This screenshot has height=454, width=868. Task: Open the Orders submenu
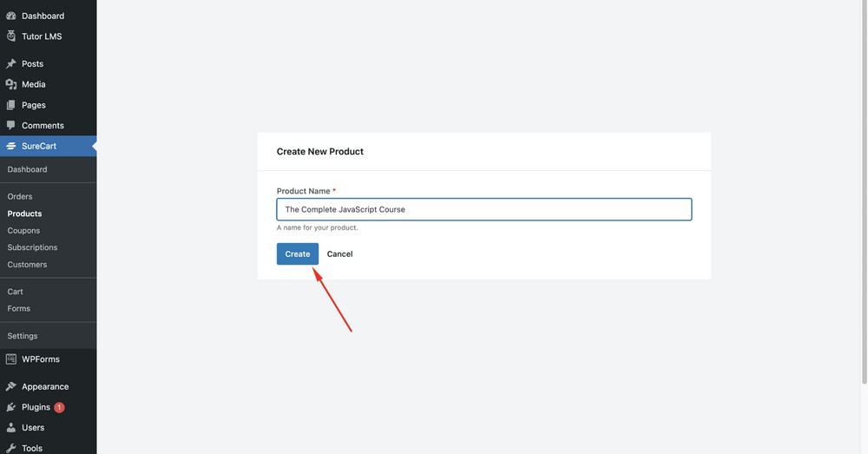click(20, 196)
